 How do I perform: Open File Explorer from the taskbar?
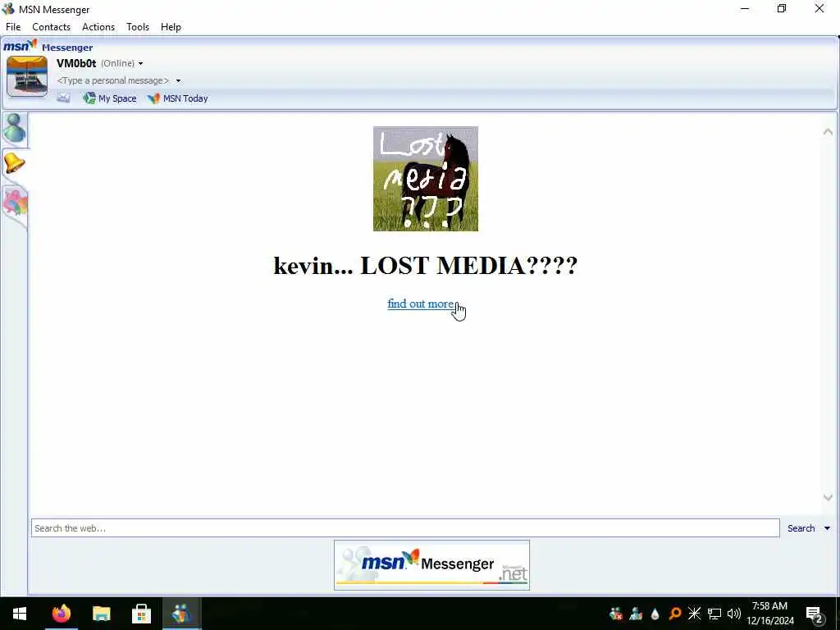tap(101, 614)
